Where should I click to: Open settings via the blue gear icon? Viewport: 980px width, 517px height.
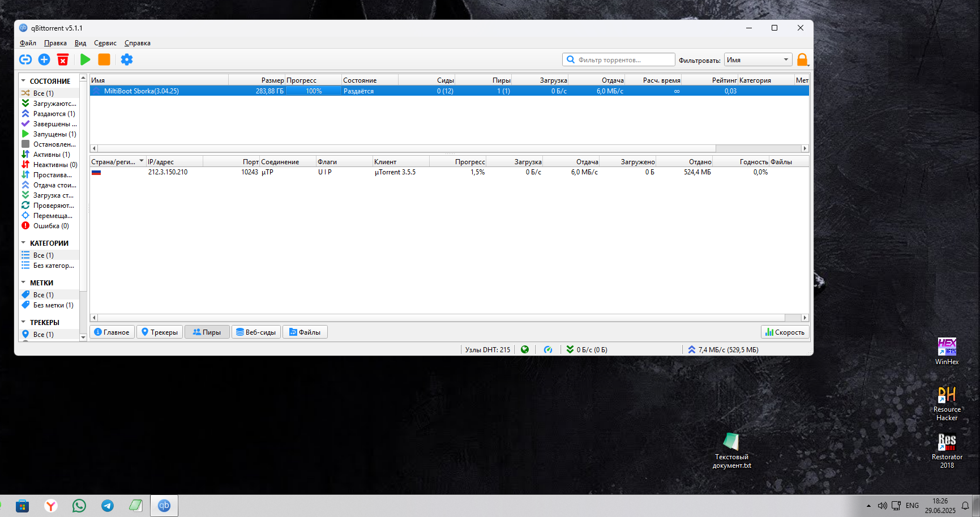point(127,59)
